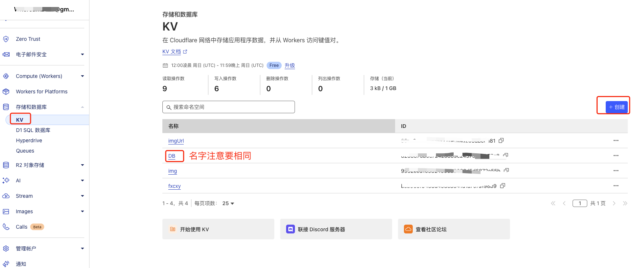Click the 升级 upgrade link
Screen dimensions: 644x268
click(290, 65)
